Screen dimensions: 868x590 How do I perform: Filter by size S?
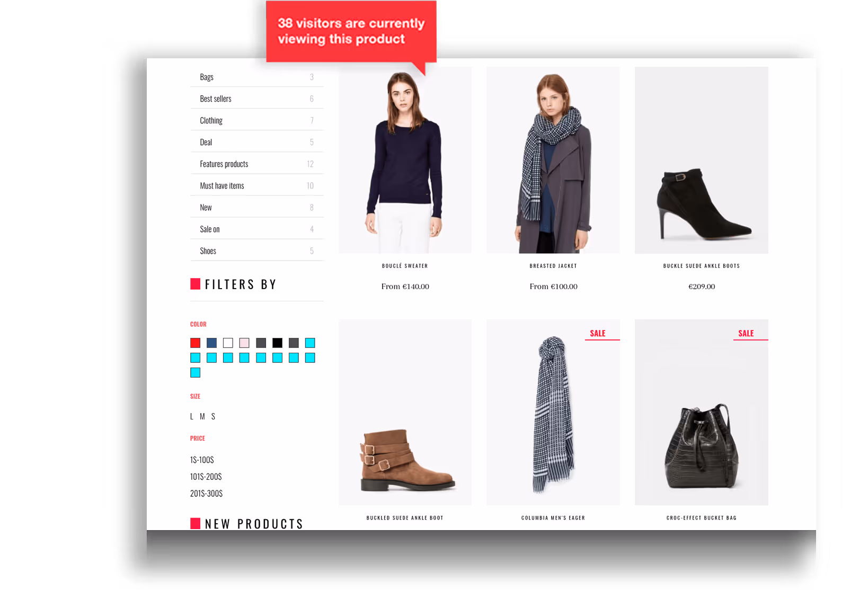(x=213, y=416)
